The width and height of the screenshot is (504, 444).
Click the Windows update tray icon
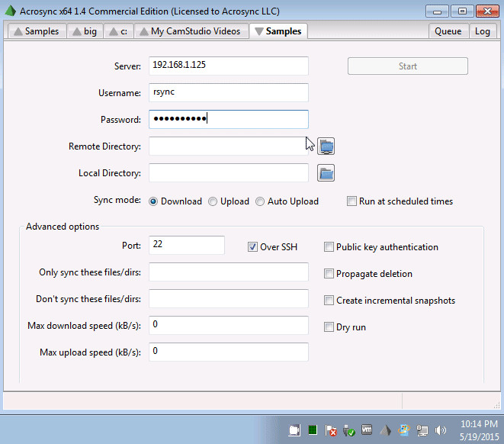click(x=403, y=430)
